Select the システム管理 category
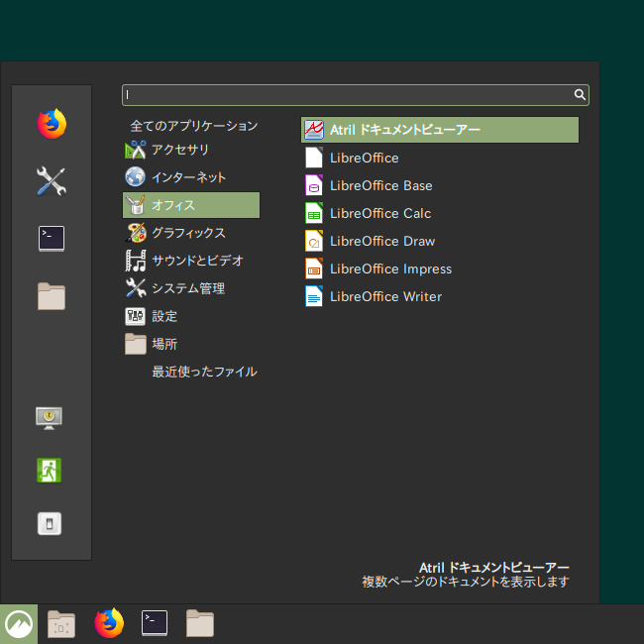This screenshot has height=644, width=644. 191,288
